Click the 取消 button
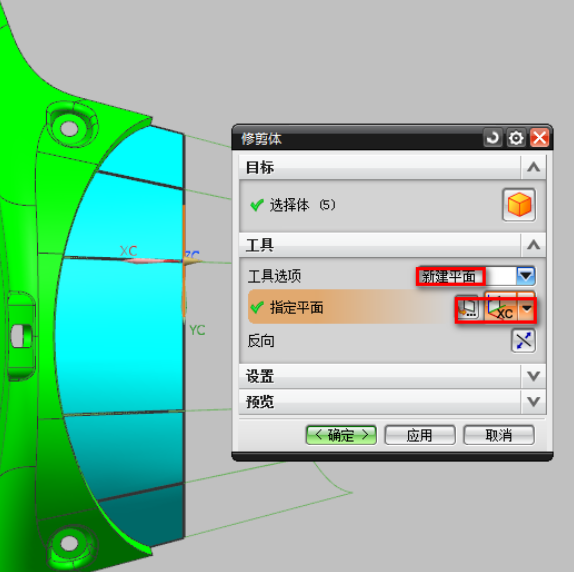 pyautogui.click(x=499, y=435)
